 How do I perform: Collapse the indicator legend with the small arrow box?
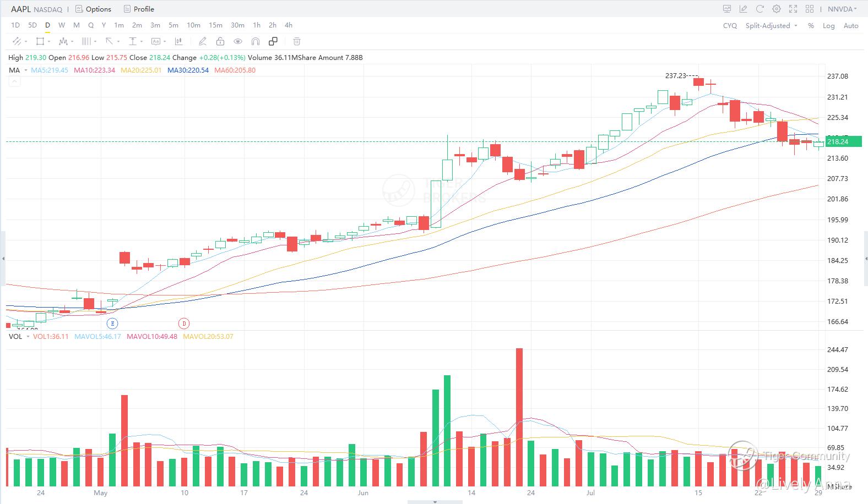14,81
